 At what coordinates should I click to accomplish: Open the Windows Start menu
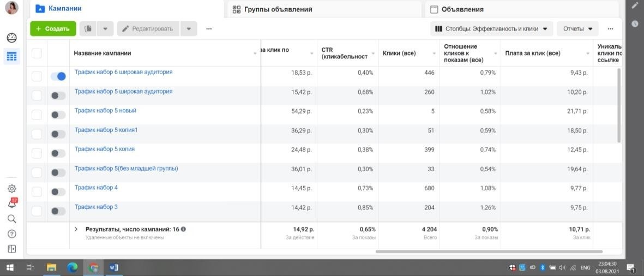tap(9, 268)
